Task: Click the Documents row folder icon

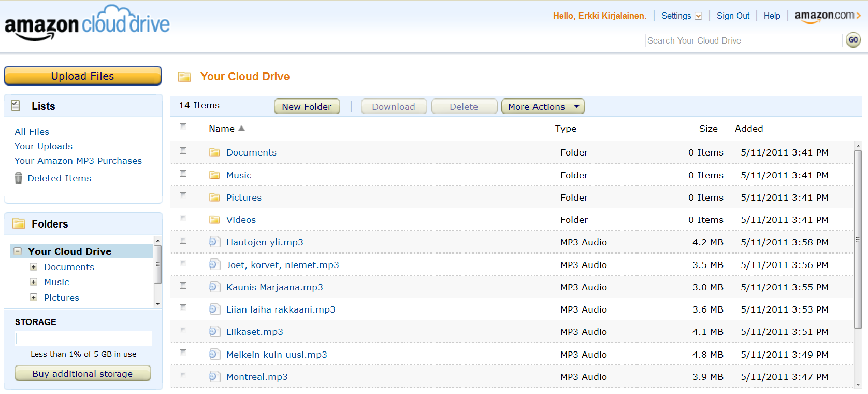Action: point(214,152)
